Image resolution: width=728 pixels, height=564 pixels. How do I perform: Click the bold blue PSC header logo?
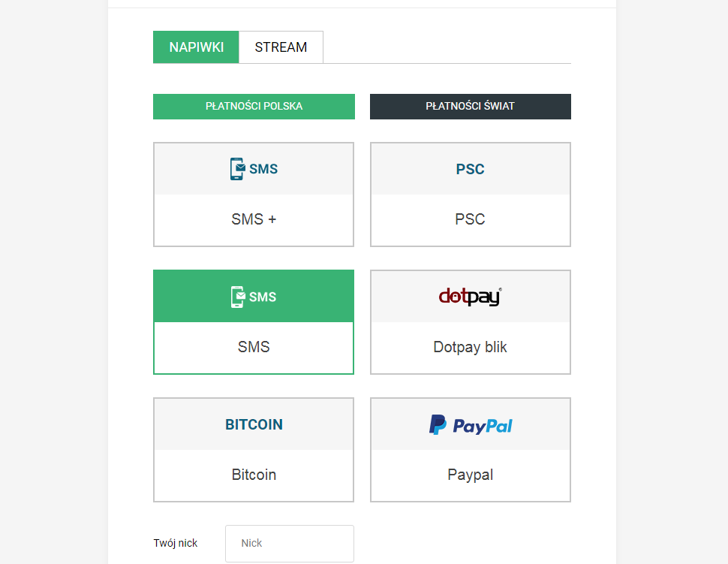coord(470,169)
